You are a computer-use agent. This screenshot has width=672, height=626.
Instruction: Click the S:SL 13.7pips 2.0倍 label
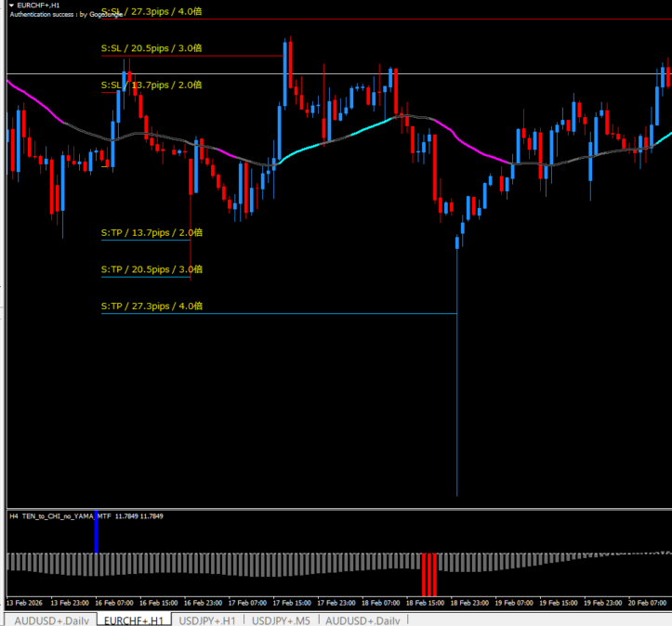(x=152, y=85)
